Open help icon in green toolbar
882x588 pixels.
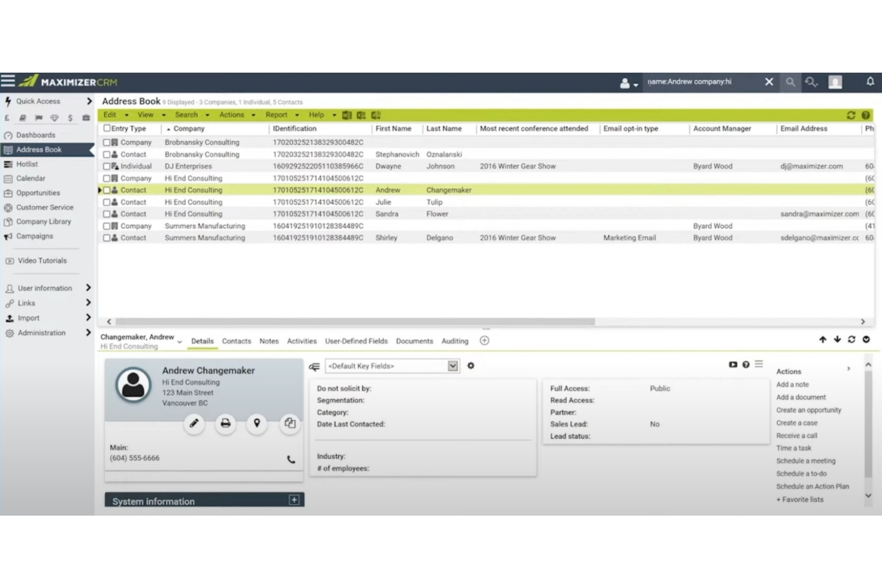pos(866,115)
